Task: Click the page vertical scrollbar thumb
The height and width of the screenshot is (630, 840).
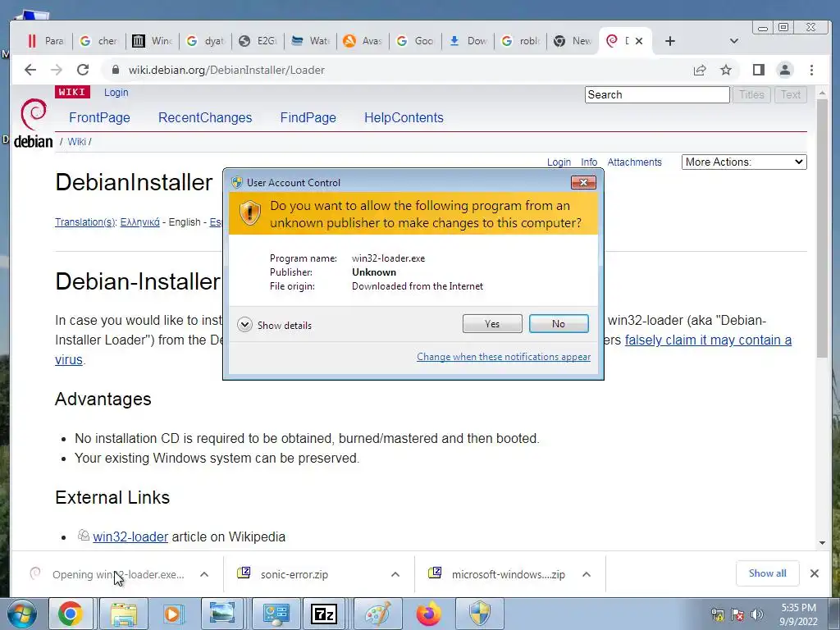Action: 822,228
